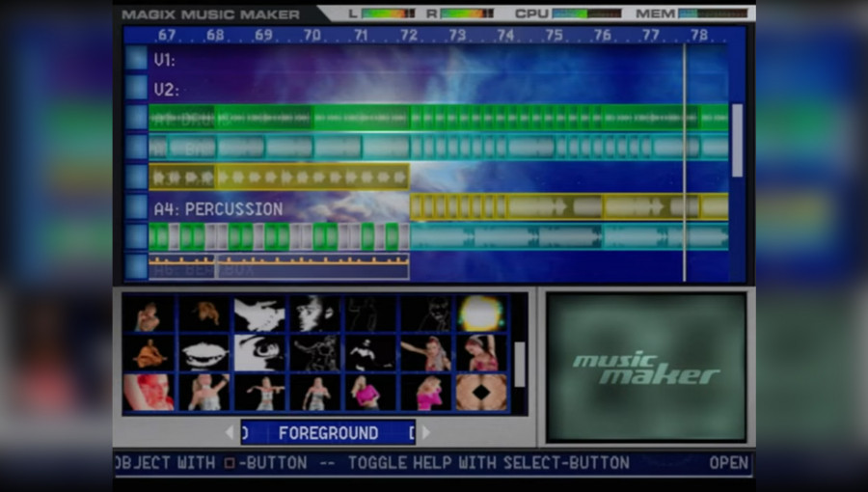868x492 pixels.
Task: Pick the lips close-up thumbnail
Action: [x=204, y=353]
